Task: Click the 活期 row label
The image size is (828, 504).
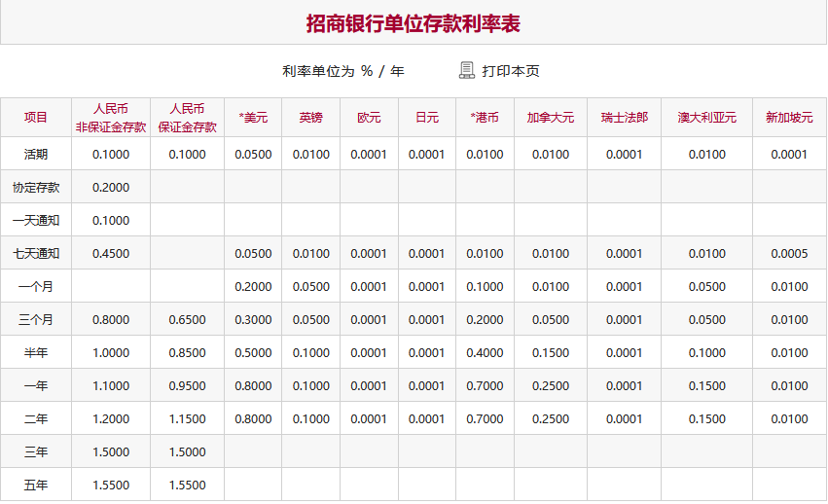Action: click(x=36, y=155)
